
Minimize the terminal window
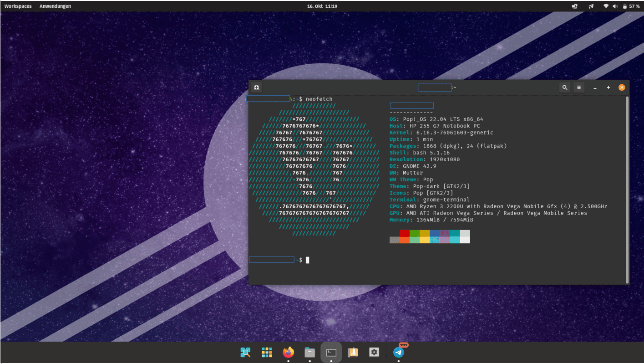pos(595,87)
